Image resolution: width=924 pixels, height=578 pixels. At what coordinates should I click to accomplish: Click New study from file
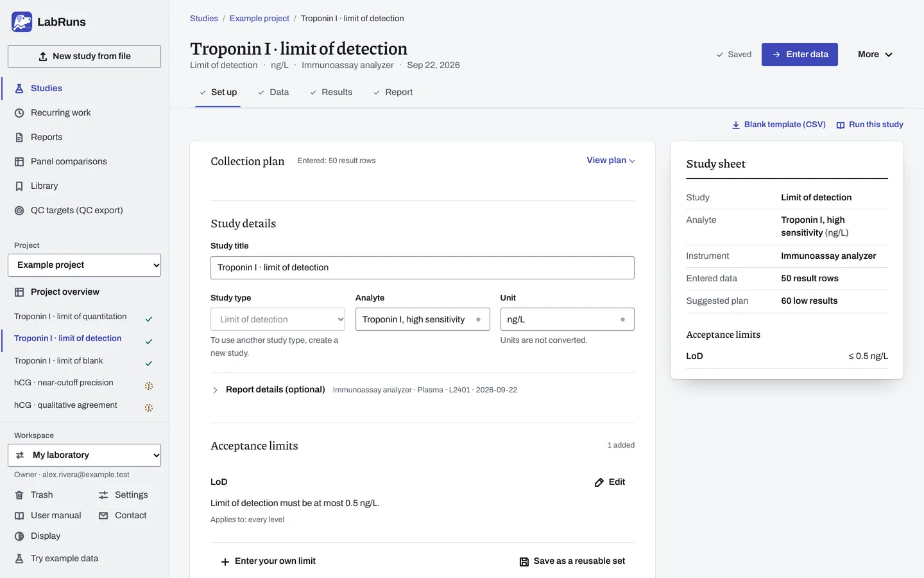coord(84,57)
